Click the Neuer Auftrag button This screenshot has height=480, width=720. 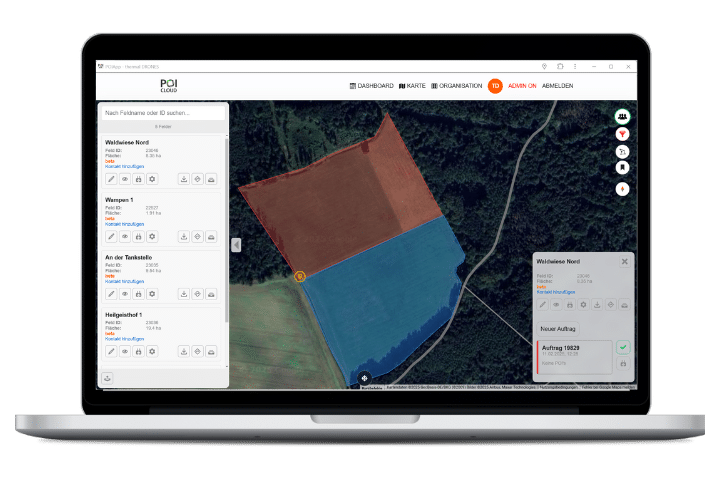(x=557, y=327)
